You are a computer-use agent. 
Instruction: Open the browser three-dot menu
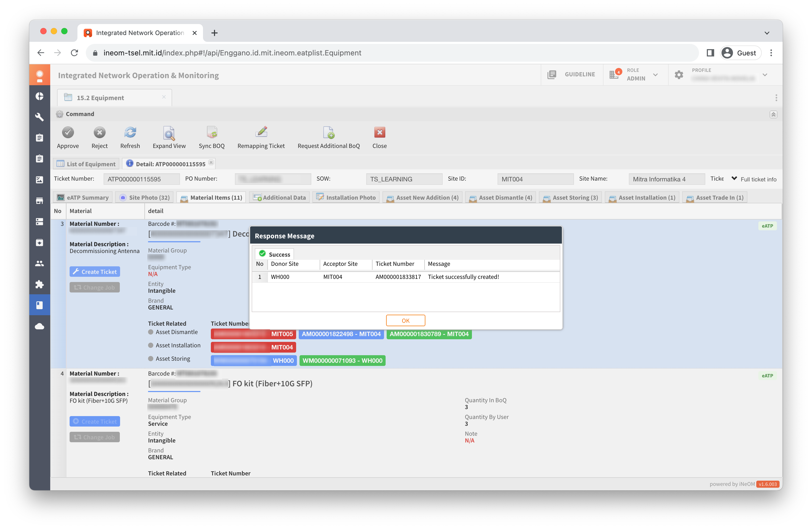click(x=771, y=53)
